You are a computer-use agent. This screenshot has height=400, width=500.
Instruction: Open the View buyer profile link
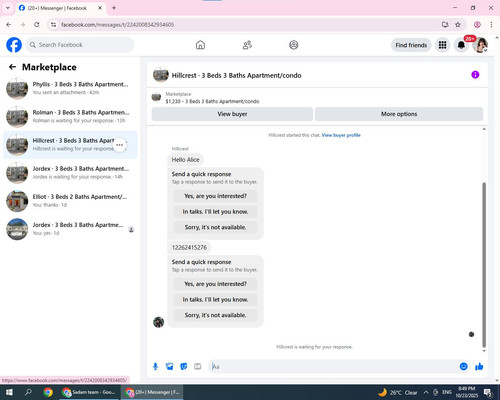click(341, 135)
